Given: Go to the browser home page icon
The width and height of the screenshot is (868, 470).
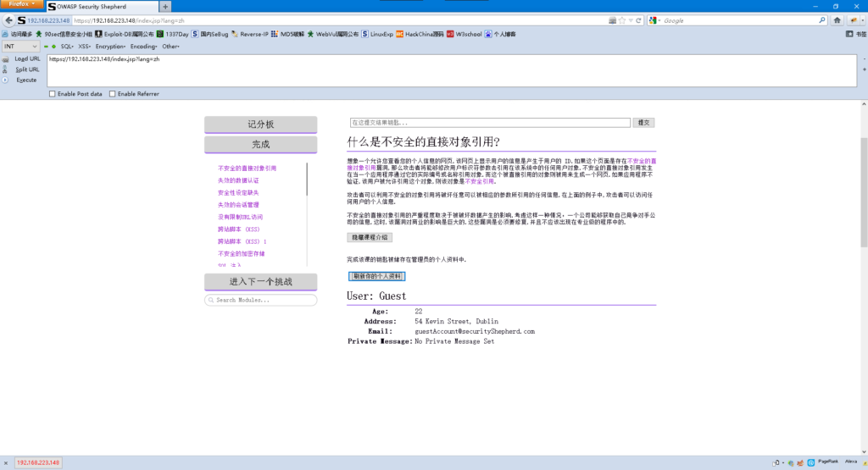Looking at the screenshot, I should tap(837, 20).
